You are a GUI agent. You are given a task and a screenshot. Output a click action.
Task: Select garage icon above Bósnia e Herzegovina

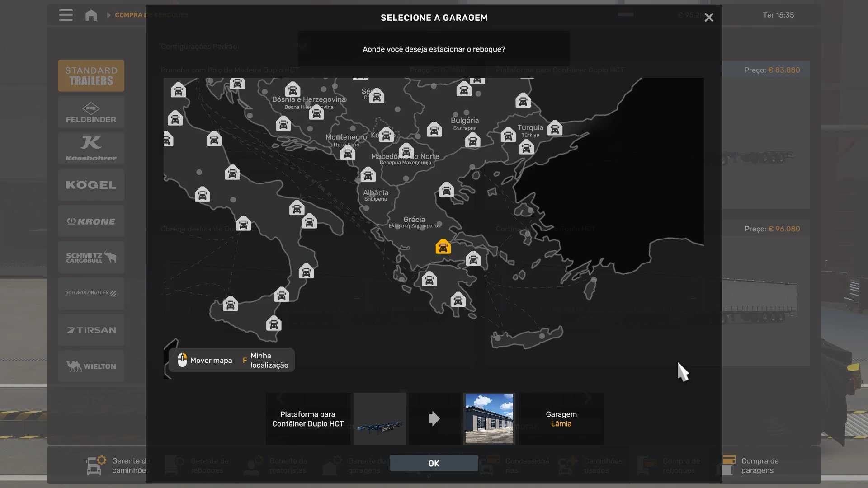tap(292, 89)
